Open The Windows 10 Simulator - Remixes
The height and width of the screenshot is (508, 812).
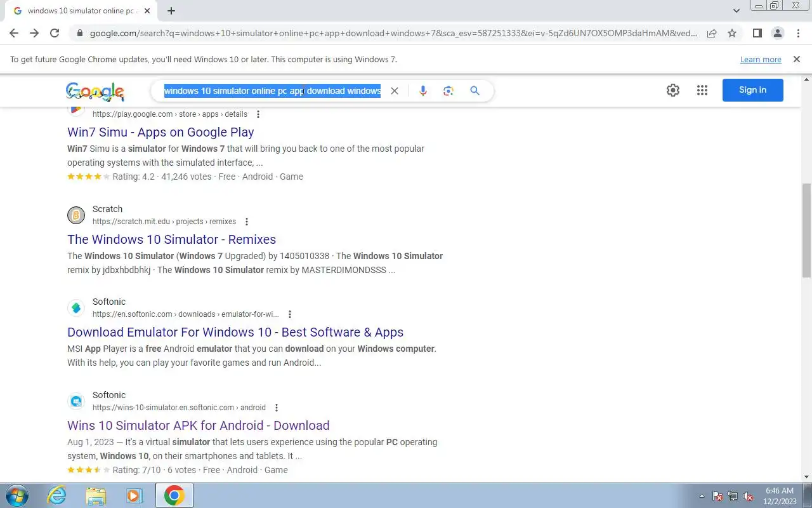[171, 239]
